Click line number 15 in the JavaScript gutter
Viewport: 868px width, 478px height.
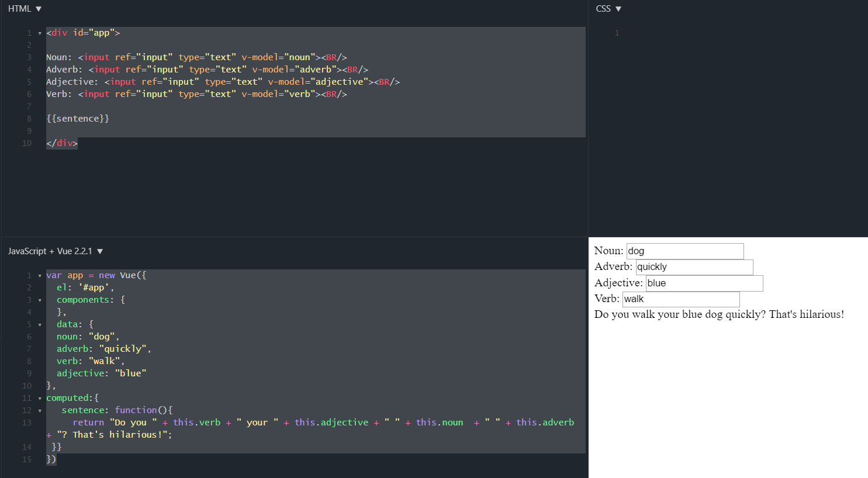(27, 459)
